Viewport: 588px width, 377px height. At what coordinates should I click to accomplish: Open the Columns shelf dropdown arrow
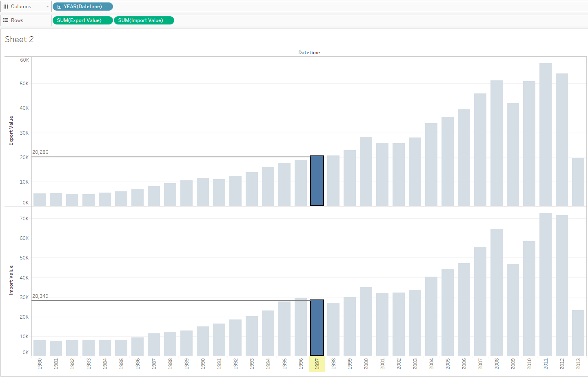click(x=47, y=7)
